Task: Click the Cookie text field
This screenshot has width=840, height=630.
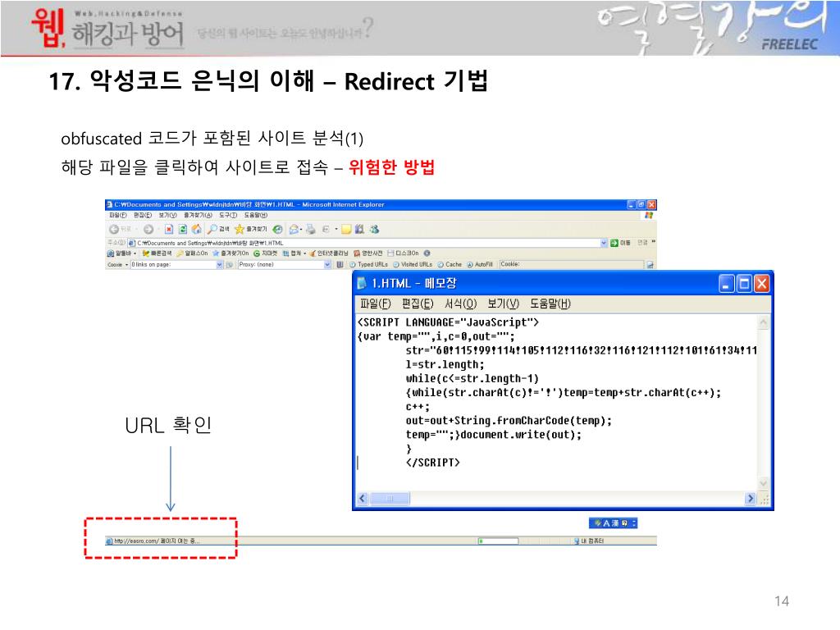Action: click(572, 264)
